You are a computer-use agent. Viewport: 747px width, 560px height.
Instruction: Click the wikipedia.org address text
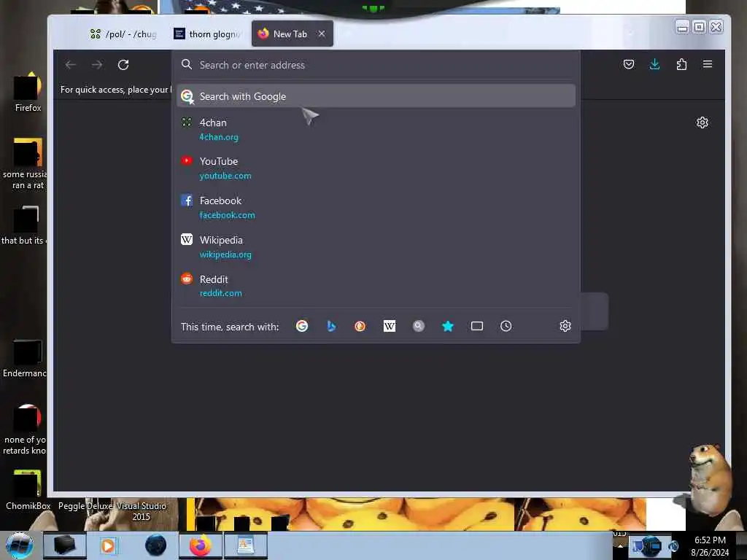[225, 254]
